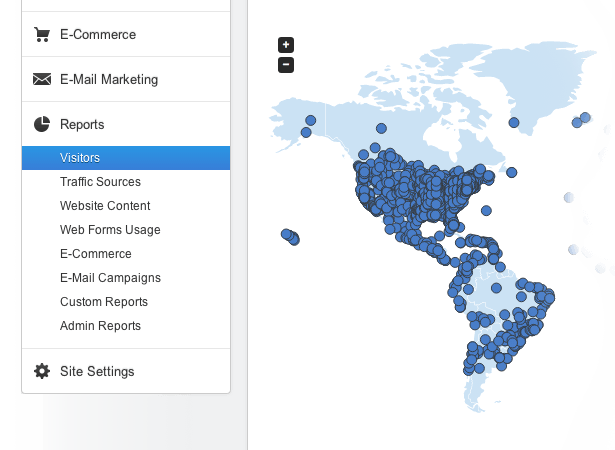Open Website Content report
This screenshot has height=450, width=615.
pyautogui.click(x=105, y=206)
